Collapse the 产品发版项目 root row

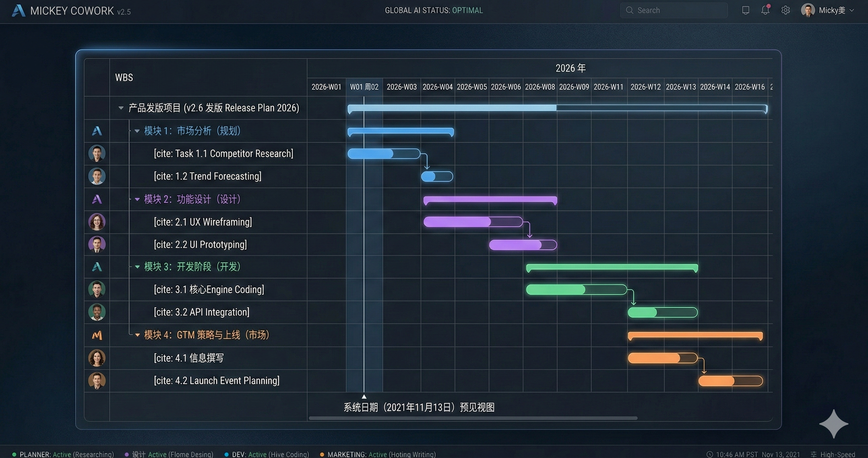click(x=121, y=108)
